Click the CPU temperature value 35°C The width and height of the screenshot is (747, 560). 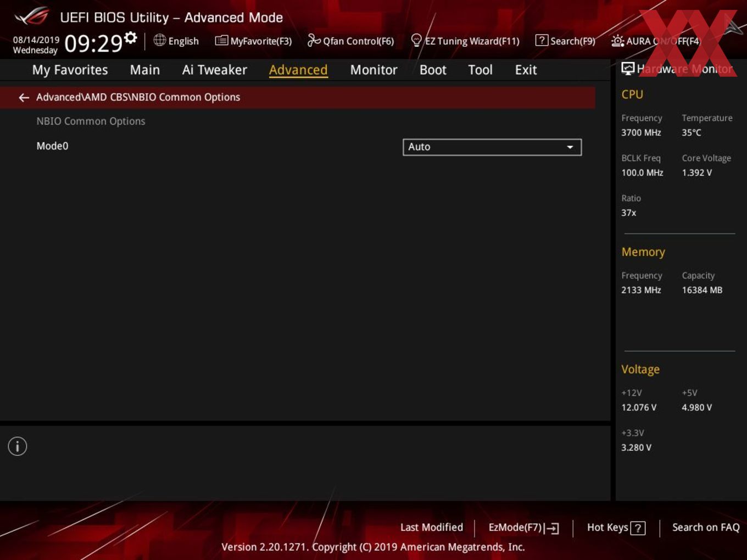[692, 132]
